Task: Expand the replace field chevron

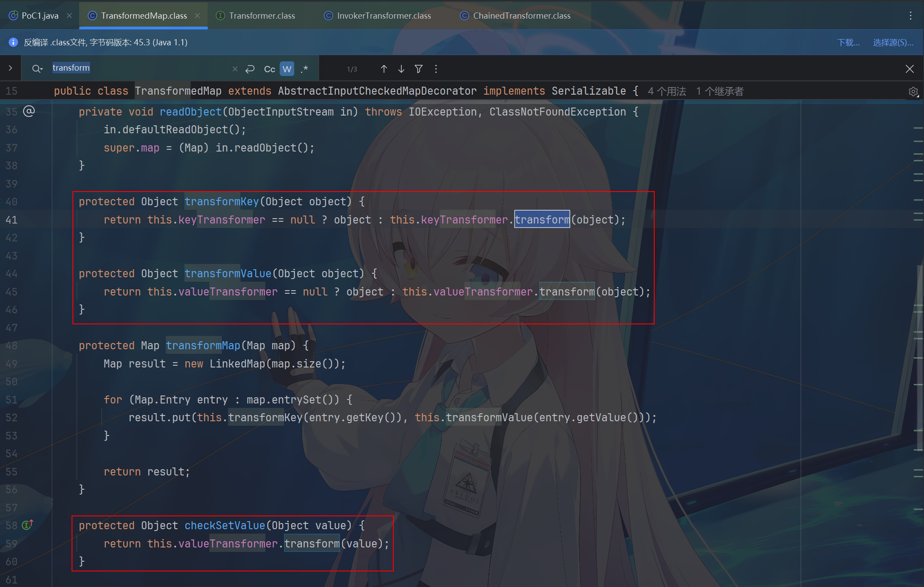Action: click(10, 68)
